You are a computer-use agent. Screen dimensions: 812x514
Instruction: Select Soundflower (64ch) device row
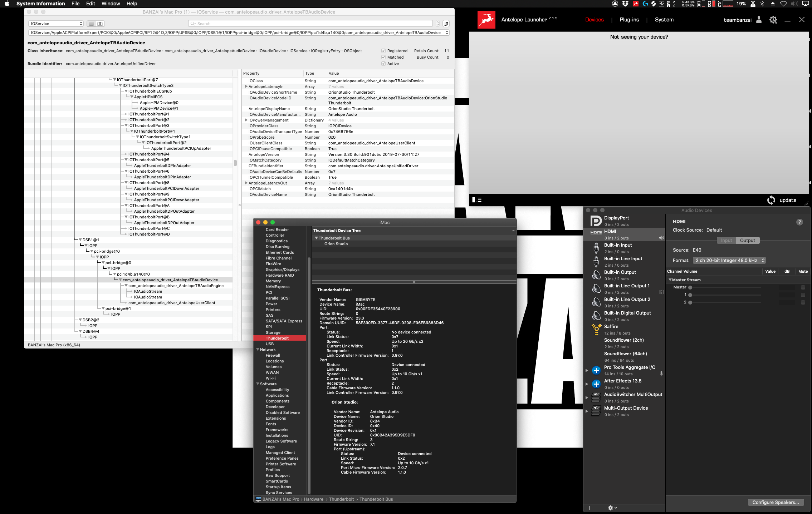click(624, 357)
